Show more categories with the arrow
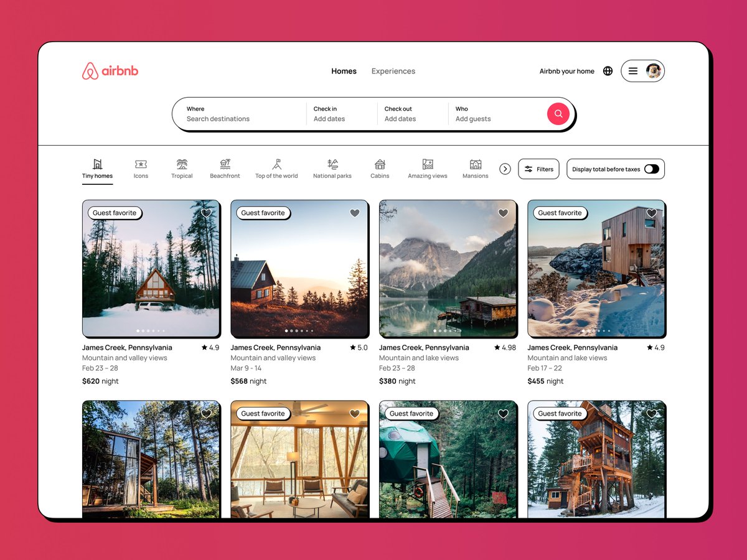The image size is (747, 560). click(505, 169)
